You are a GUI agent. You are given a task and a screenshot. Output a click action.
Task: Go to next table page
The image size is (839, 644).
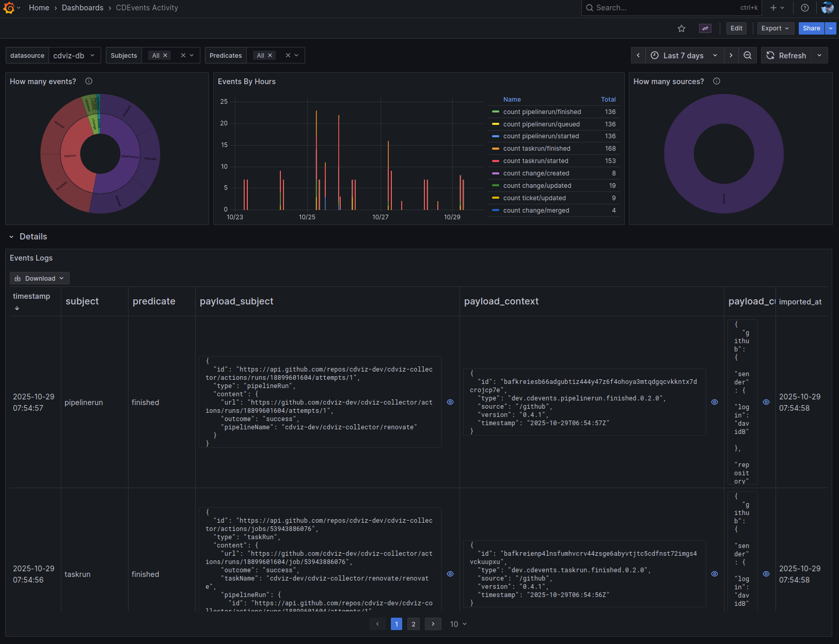point(433,624)
